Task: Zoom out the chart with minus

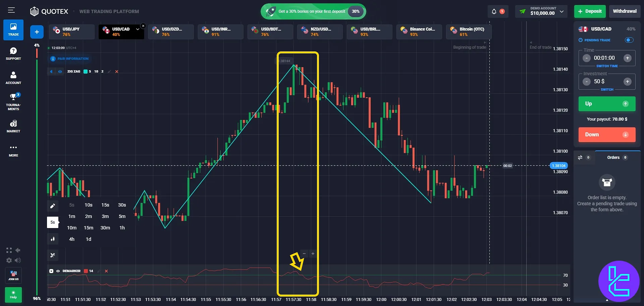Action: point(304,254)
